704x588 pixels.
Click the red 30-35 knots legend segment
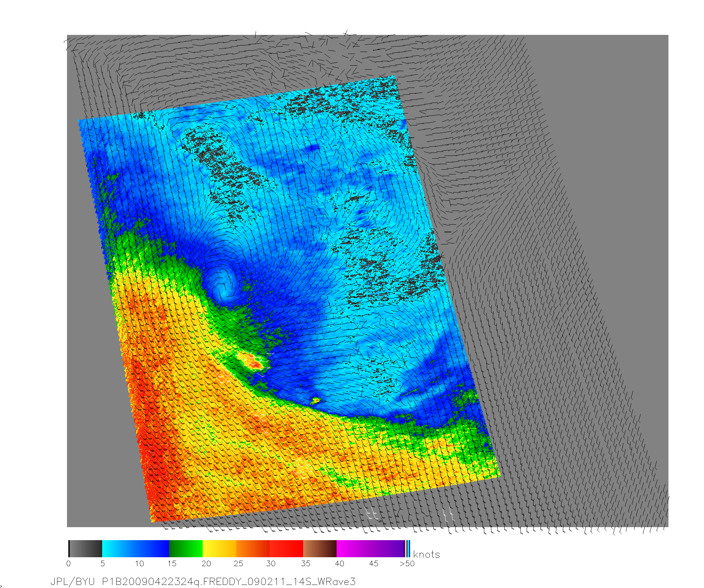[286, 548]
